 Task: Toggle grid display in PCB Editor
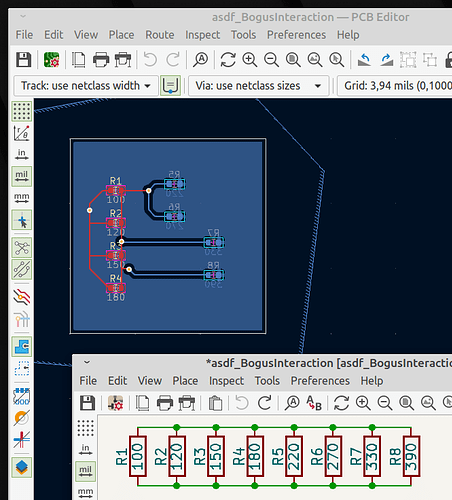pyautogui.click(x=22, y=111)
